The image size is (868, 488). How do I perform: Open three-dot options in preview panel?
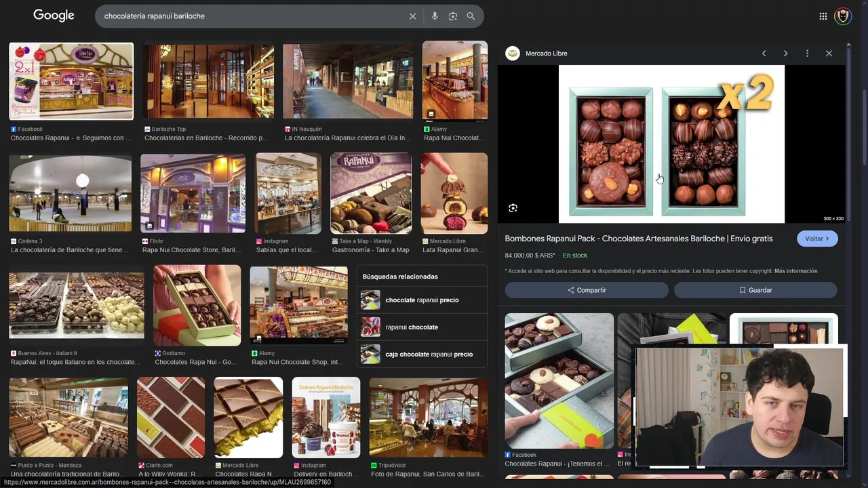coord(807,54)
